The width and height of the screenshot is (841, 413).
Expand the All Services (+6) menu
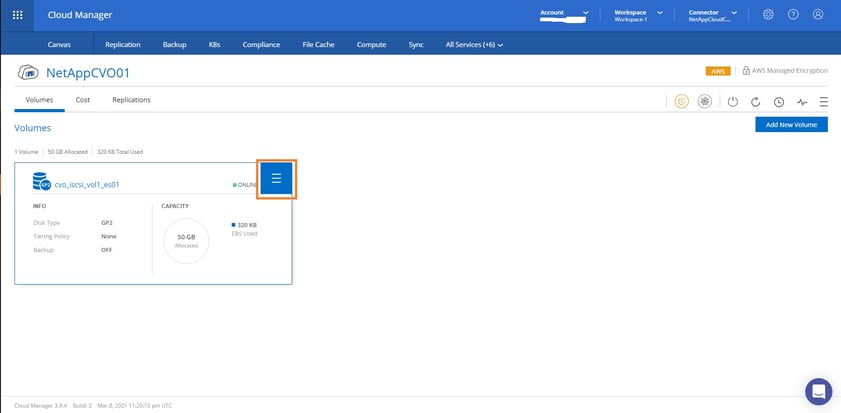coord(473,45)
